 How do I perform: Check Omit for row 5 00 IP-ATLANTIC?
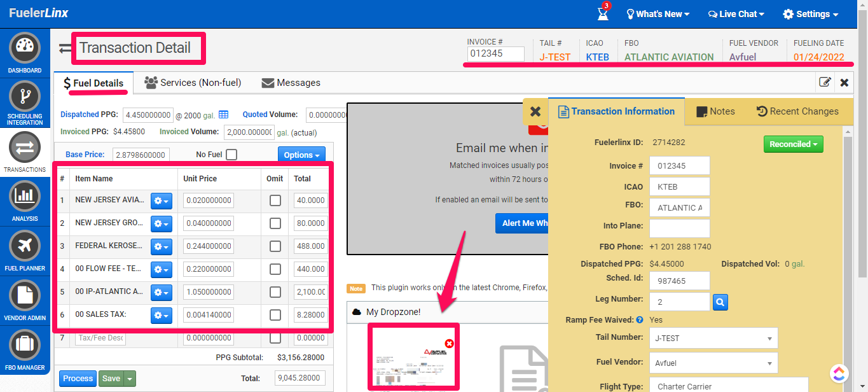click(x=275, y=292)
